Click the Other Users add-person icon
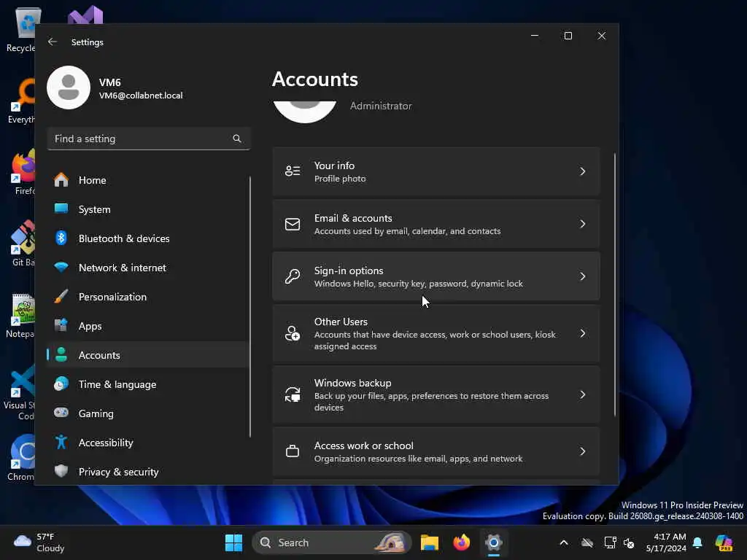The width and height of the screenshot is (747, 560). coord(293,333)
